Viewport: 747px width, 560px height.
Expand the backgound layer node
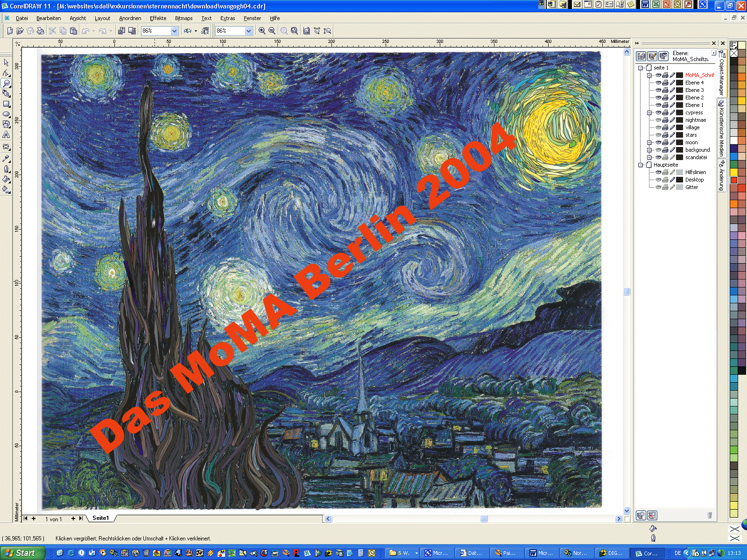pyautogui.click(x=649, y=150)
